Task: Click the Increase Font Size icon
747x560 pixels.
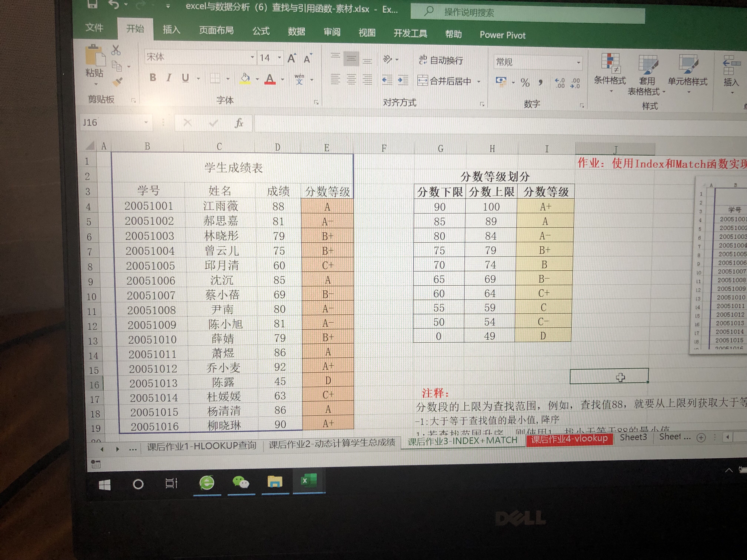Action: (292, 59)
